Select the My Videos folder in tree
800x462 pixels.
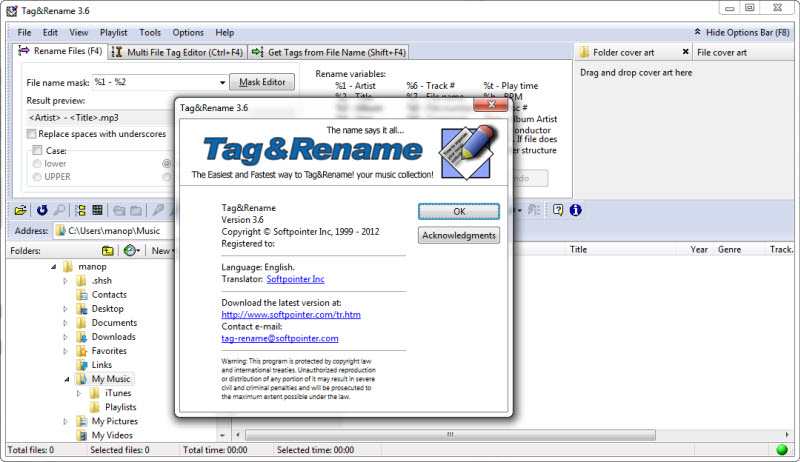pyautogui.click(x=112, y=435)
